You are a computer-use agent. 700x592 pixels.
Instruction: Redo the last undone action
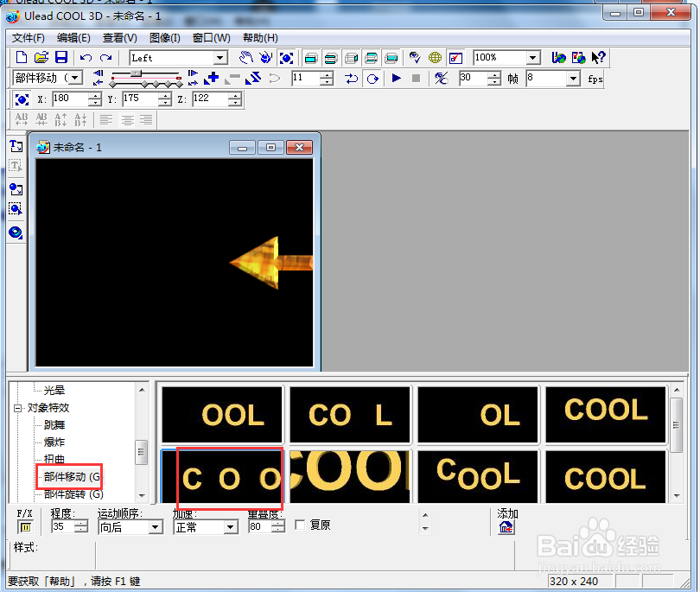pyautogui.click(x=105, y=58)
